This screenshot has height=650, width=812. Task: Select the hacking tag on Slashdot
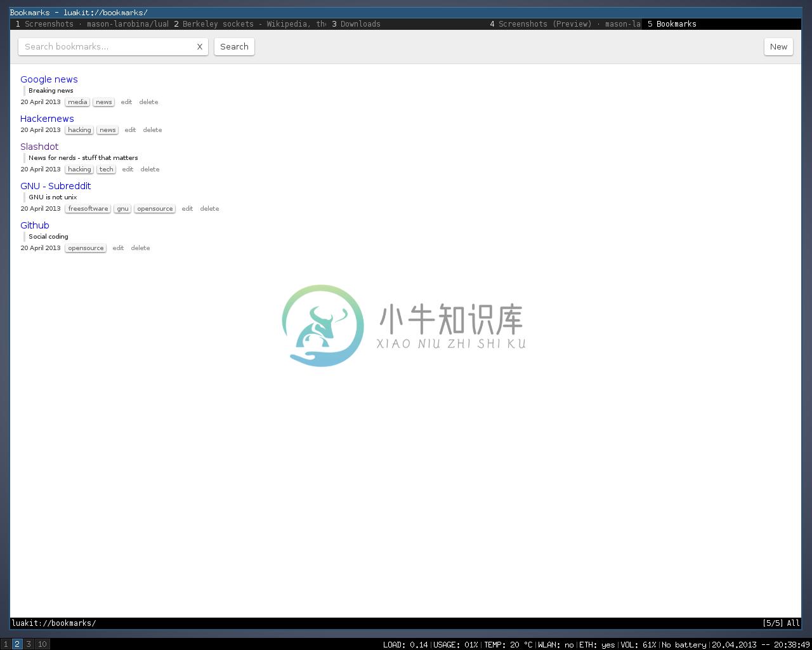coord(79,169)
